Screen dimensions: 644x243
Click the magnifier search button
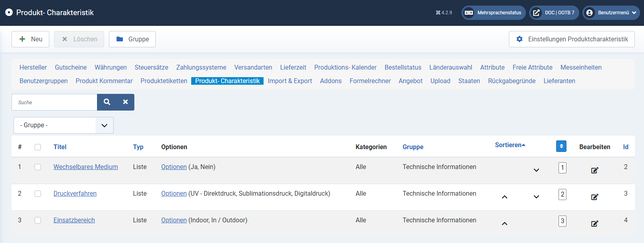pyautogui.click(x=107, y=102)
